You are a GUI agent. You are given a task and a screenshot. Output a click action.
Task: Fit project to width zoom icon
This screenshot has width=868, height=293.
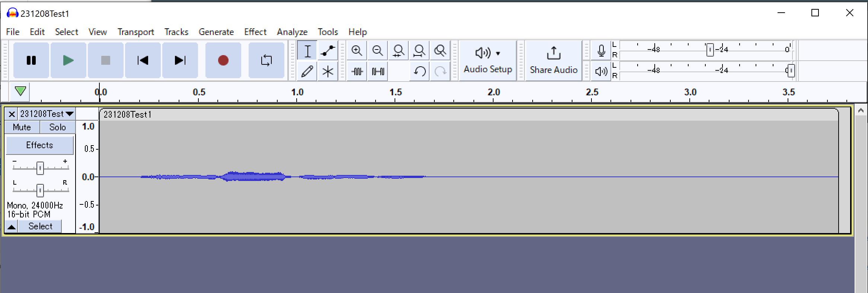pyautogui.click(x=419, y=51)
